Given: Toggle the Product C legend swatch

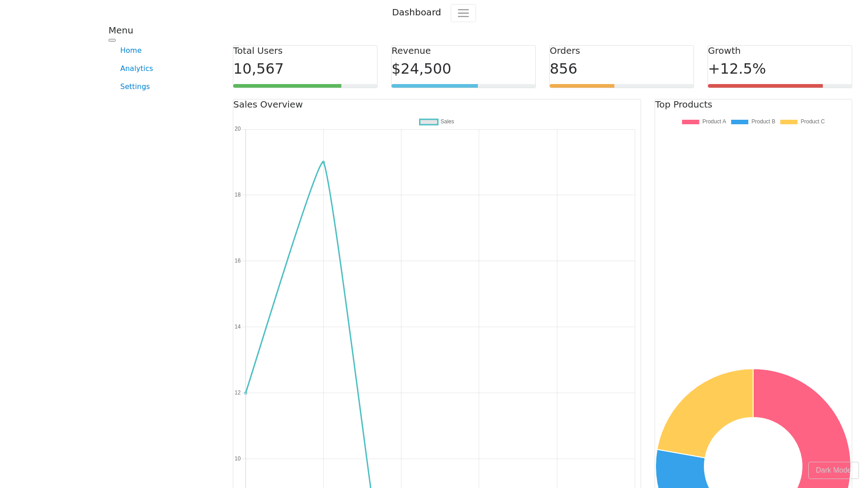Looking at the screenshot, I should [x=788, y=122].
